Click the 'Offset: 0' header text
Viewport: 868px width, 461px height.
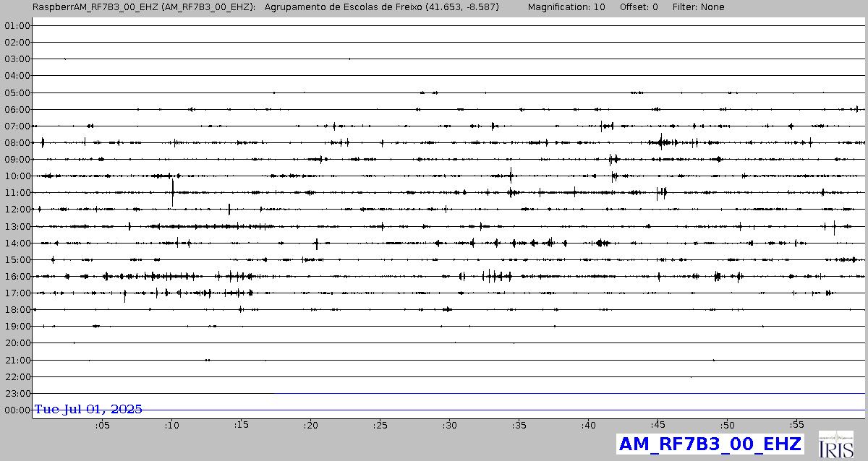(639, 7)
